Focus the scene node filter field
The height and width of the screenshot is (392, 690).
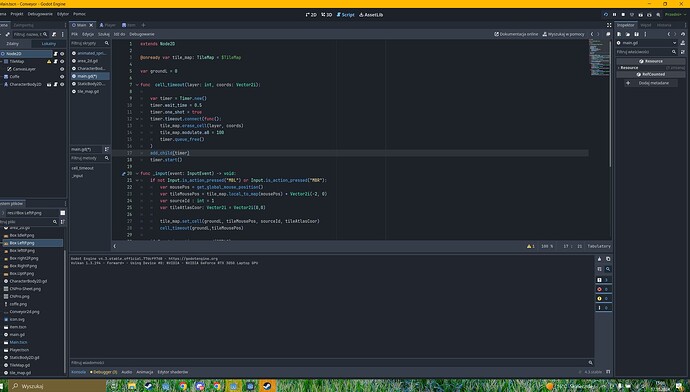(30, 34)
